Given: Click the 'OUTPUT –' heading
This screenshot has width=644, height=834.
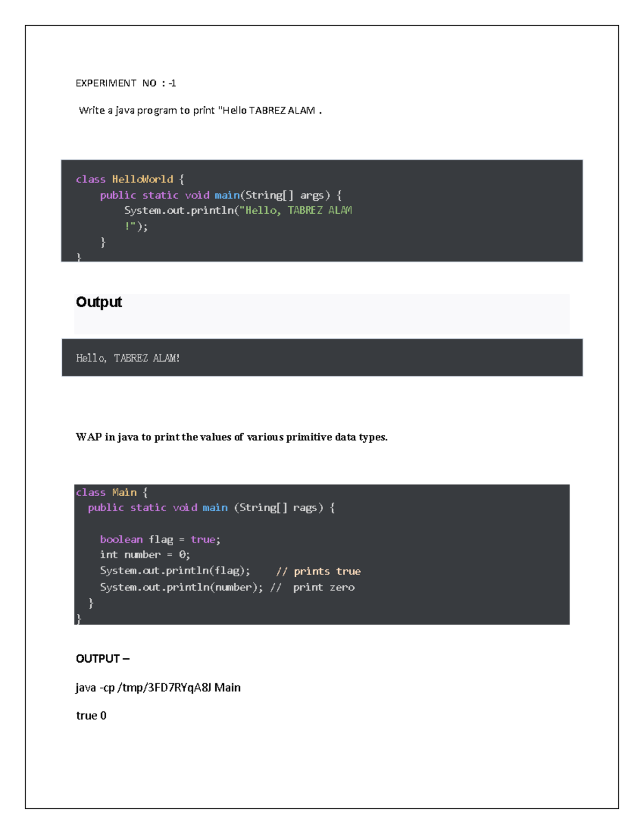Looking at the screenshot, I should (x=103, y=659).
